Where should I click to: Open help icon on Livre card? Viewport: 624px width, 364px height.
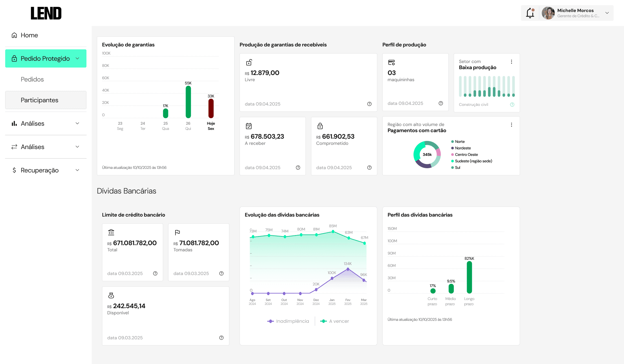pyautogui.click(x=369, y=104)
